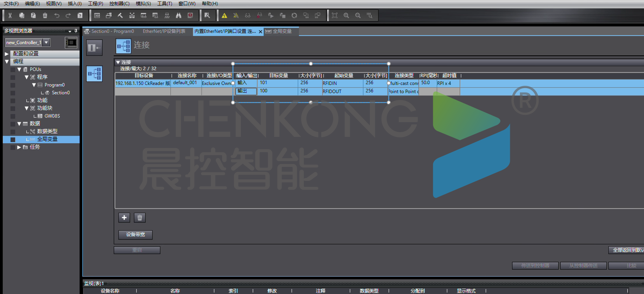The image size is (644, 294).
Task: Click the monitor glasses toolbar icon
Action: [248, 16]
